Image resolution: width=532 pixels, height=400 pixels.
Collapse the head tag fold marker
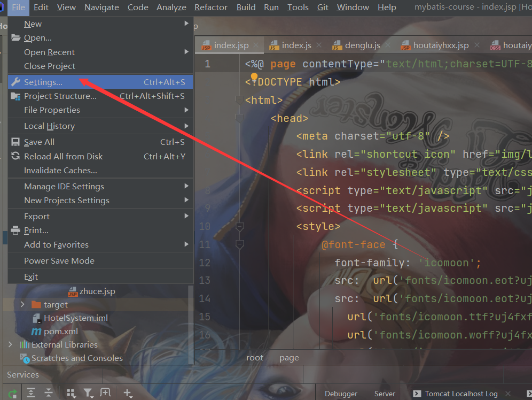click(x=239, y=118)
